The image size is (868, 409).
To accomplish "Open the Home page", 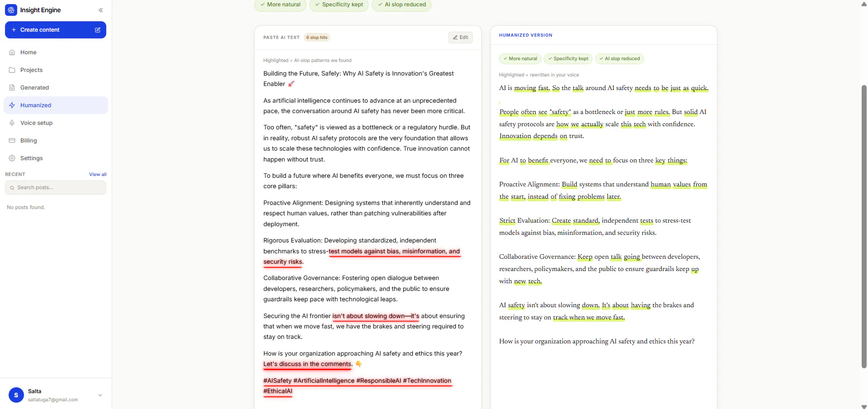I will 56,52.
